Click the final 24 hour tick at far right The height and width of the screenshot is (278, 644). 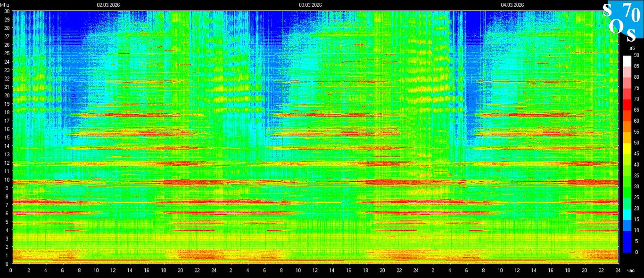click(x=618, y=270)
